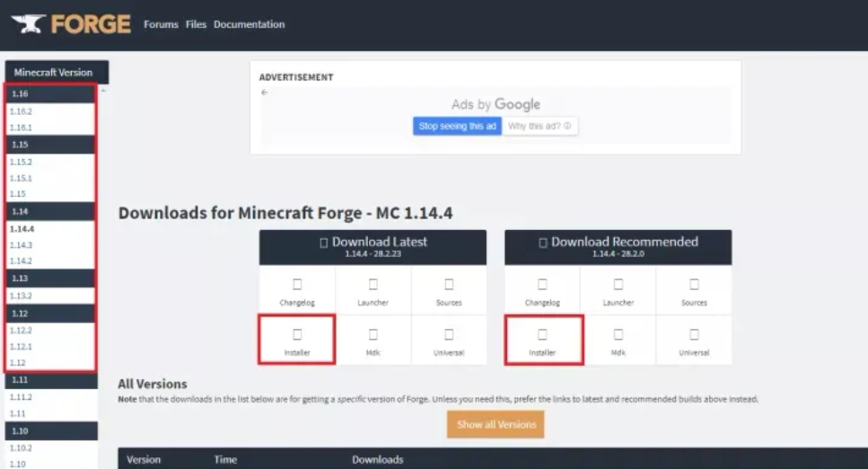Collapse the 1.12 version group header

coord(51,314)
